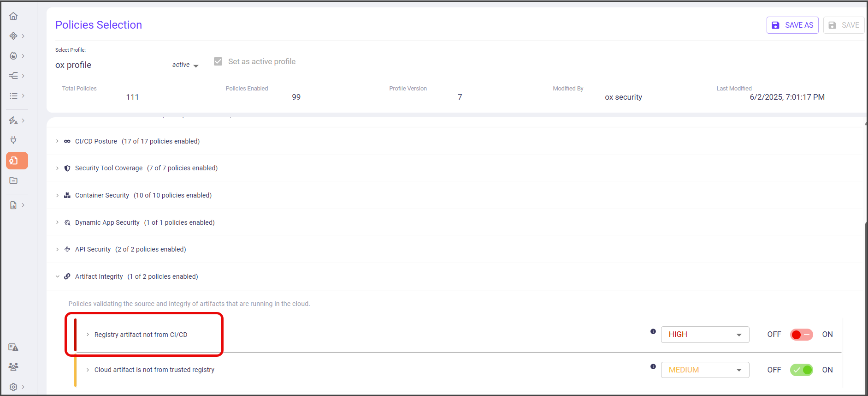
Task: Expand the CI/CD Posture category
Action: coord(57,141)
